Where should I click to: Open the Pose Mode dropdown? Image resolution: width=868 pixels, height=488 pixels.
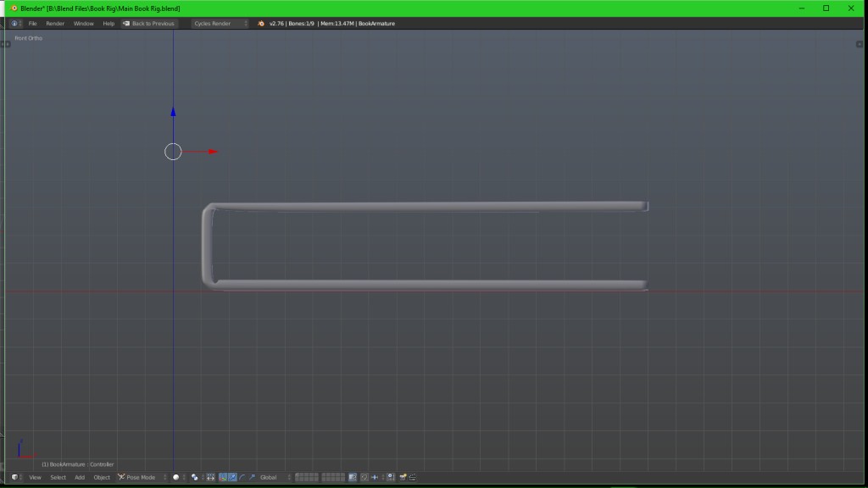137,477
